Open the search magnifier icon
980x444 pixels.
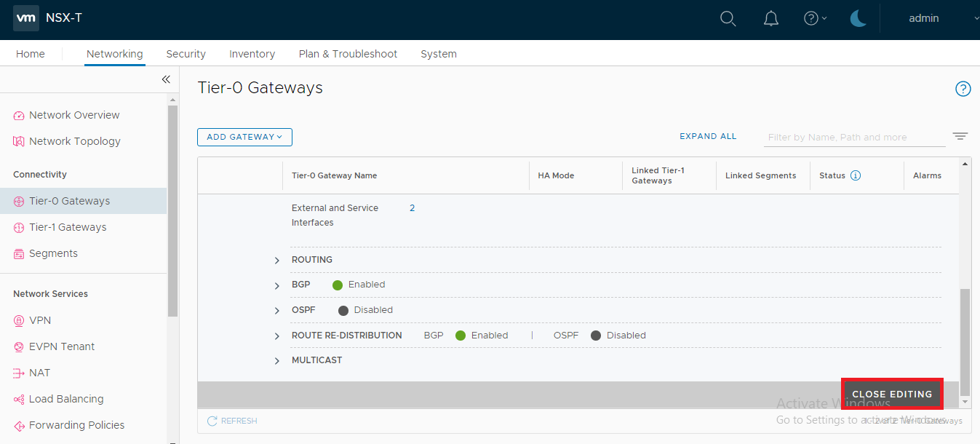728,19
